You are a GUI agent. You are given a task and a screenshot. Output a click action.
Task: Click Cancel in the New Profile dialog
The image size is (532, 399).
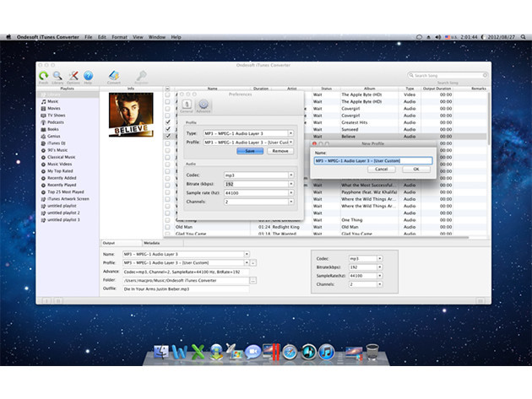click(x=382, y=170)
